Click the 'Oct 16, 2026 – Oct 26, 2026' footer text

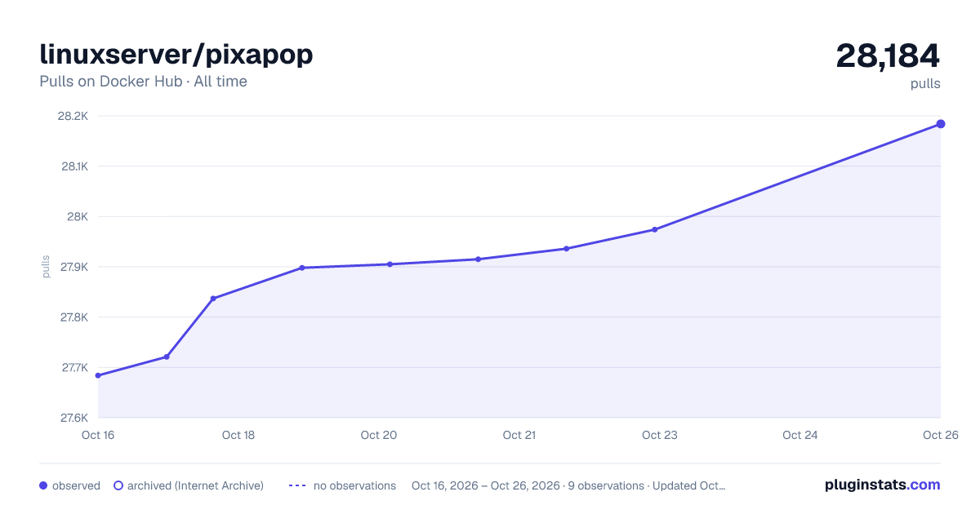(486, 485)
